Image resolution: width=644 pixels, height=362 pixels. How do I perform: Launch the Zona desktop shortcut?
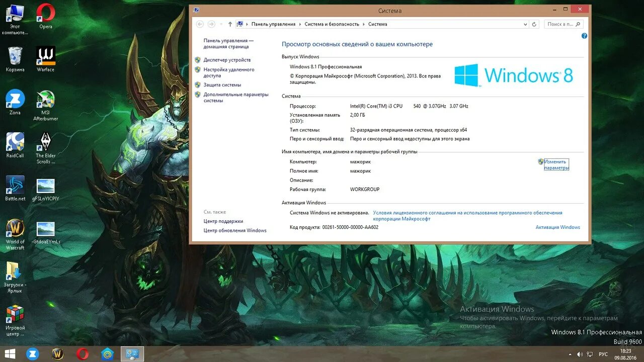[x=15, y=103]
